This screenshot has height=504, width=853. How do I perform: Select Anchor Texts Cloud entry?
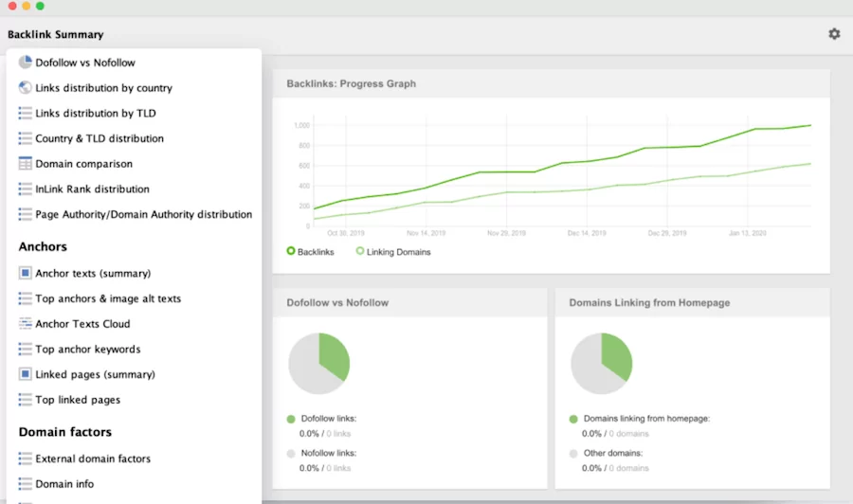coord(82,324)
